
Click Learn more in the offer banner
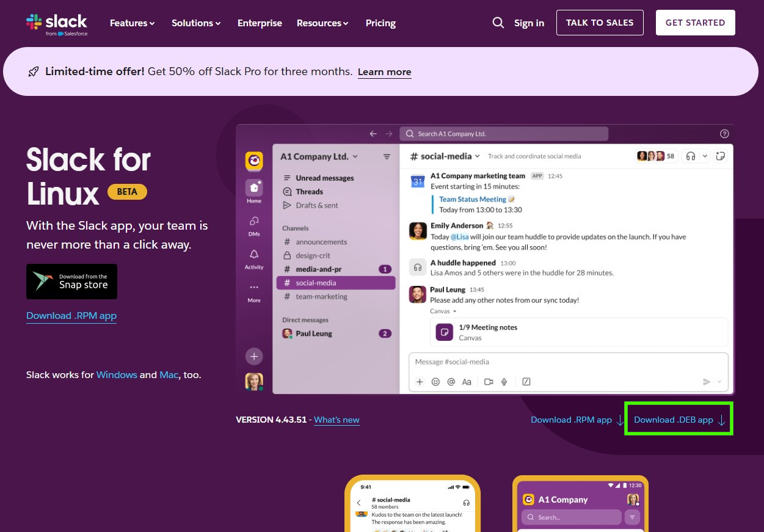click(385, 72)
